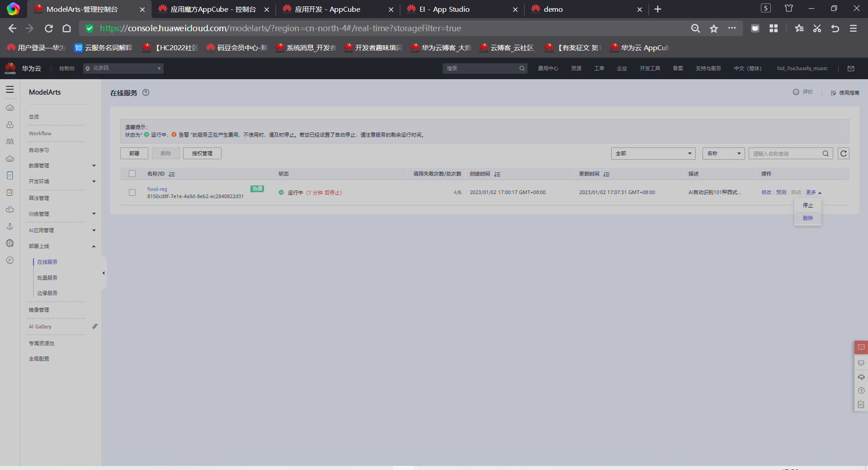Open the browser main menu icon
This screenshot has width=868, height=470.
pyautogui.click(x=854, y=28)
